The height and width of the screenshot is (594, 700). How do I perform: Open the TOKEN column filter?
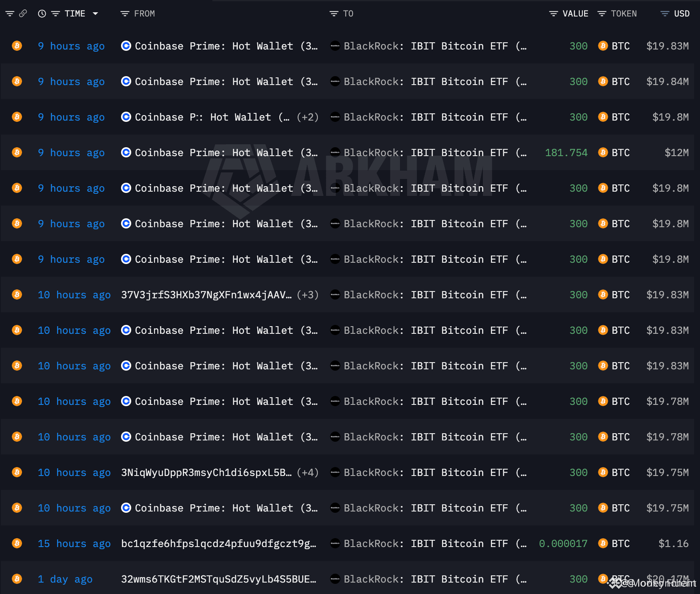click(602, 14)
